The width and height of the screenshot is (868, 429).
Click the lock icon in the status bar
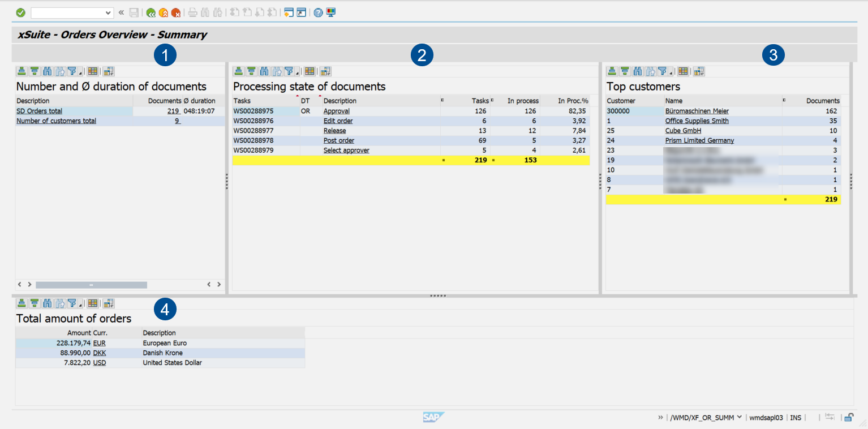click(x=848, y=417)
